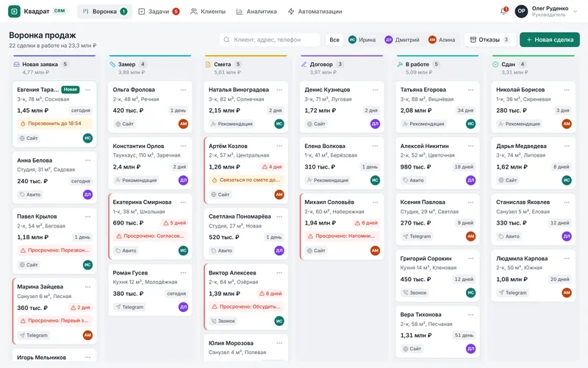The width and height of the screenshot is (588, 368).
Task: Open the Марина Зайцева deal card
Action: (x=54, y=311)
